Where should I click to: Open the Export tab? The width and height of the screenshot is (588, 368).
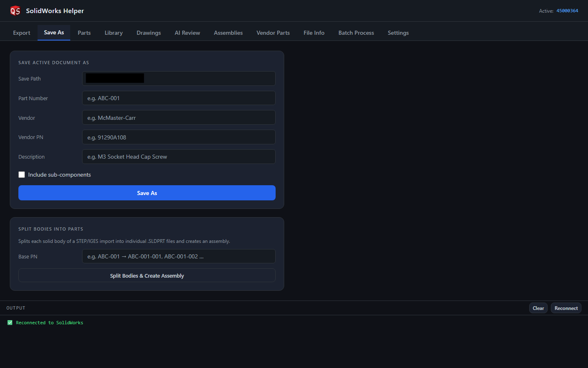[x=22, y=33]
